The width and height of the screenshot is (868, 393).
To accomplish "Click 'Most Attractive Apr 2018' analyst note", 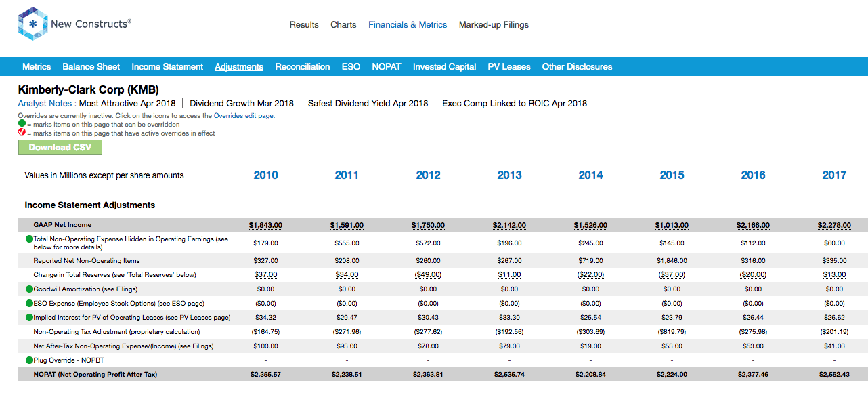I will (x=127, y=104).
